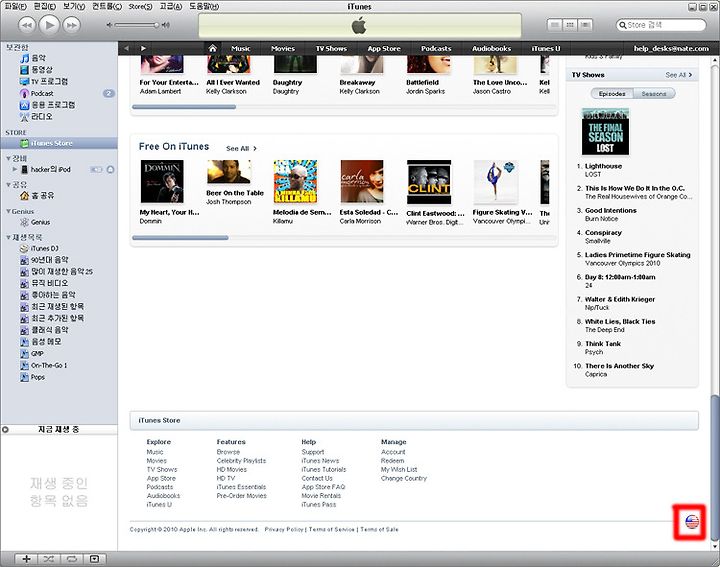The image size is (720, 567).
Task: Toggle artwork viewer button at bottom
Action: tap(95, 559)
